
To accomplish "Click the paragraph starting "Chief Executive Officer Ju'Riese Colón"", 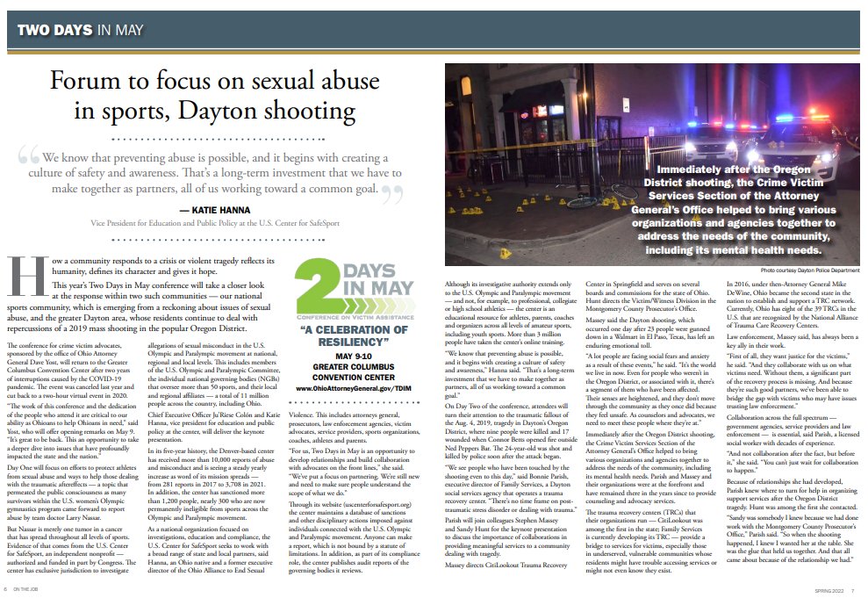I will click(213, 427).
